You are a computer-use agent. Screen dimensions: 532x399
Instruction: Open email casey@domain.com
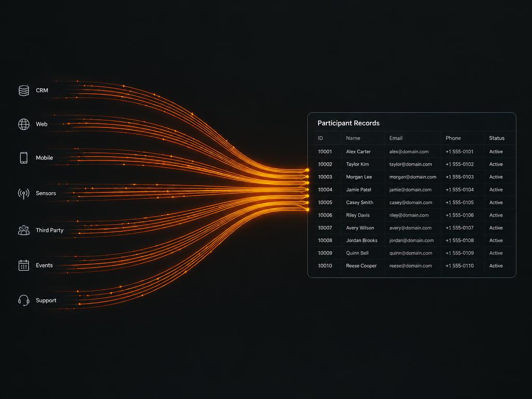(x=410, y=203)
